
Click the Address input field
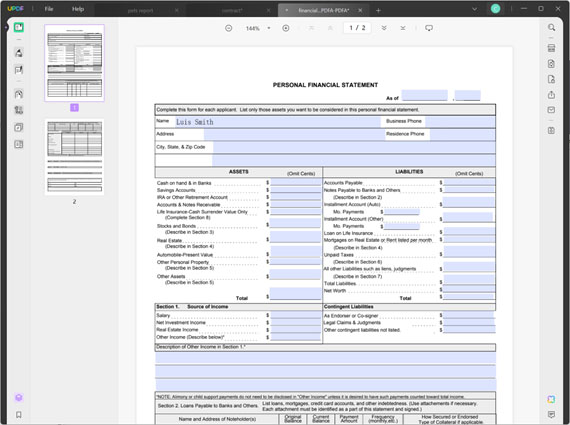tap(292, 135)
